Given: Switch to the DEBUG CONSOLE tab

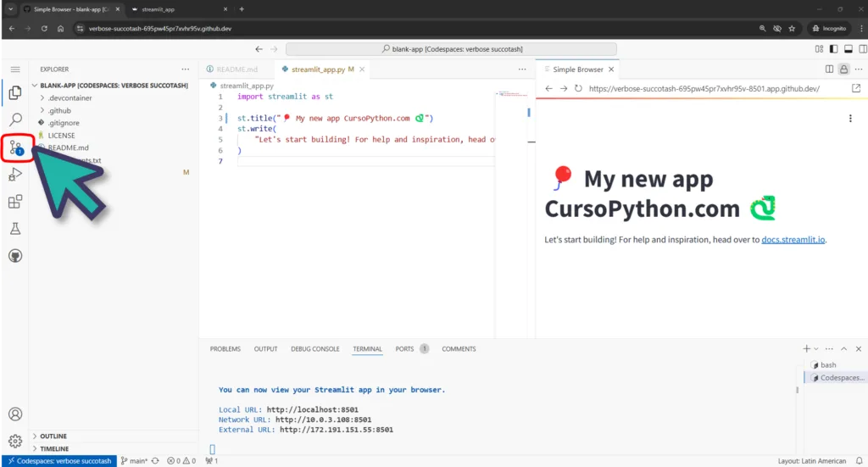Looking at the screenshot, I should pos(315,349).
